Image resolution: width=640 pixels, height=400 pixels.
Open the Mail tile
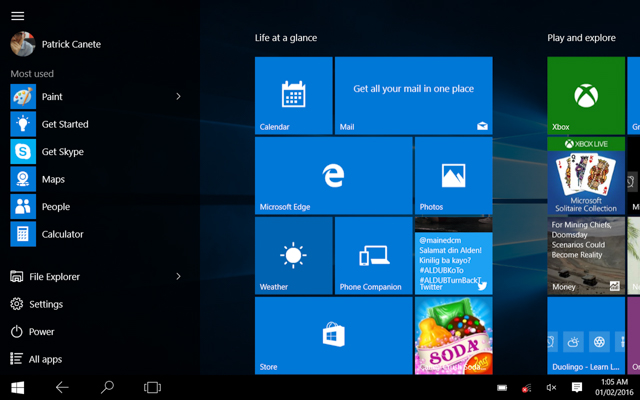tap(413, 96)
